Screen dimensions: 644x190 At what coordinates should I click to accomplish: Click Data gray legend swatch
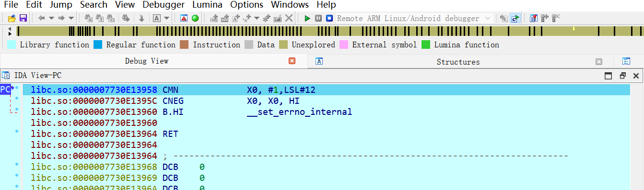249,45
